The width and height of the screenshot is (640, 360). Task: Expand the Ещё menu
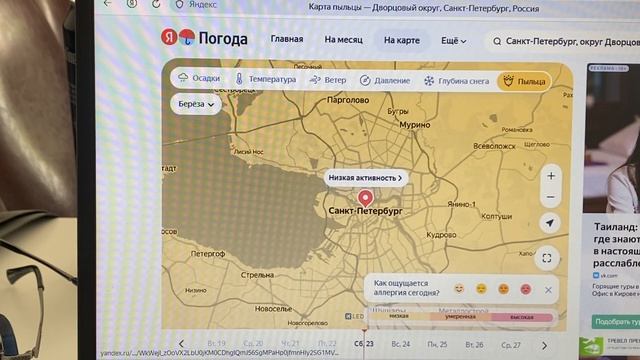pos(453,41)
